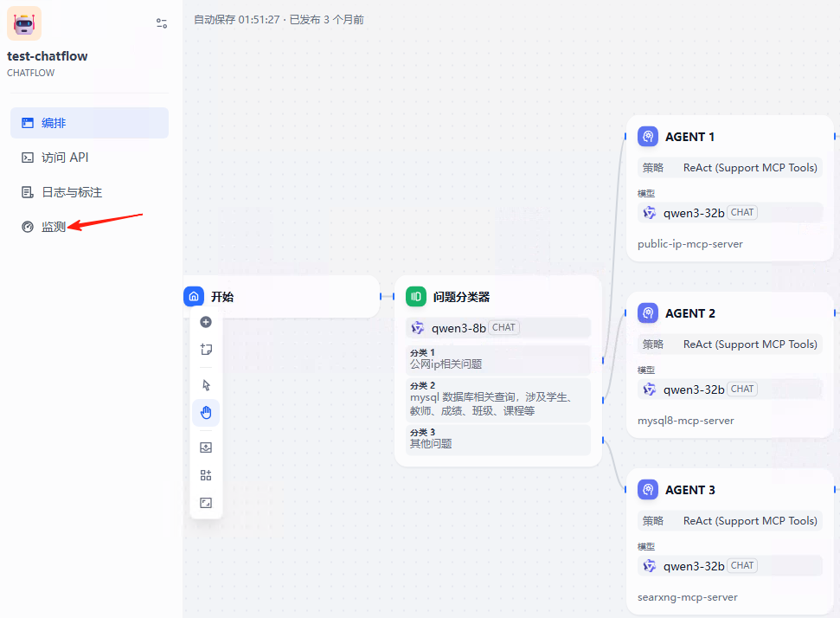Viewport: 840px width, 618px height.
Task: Click AGENT 2 qwen3-32b model row
Action: [x=729, y=389]
